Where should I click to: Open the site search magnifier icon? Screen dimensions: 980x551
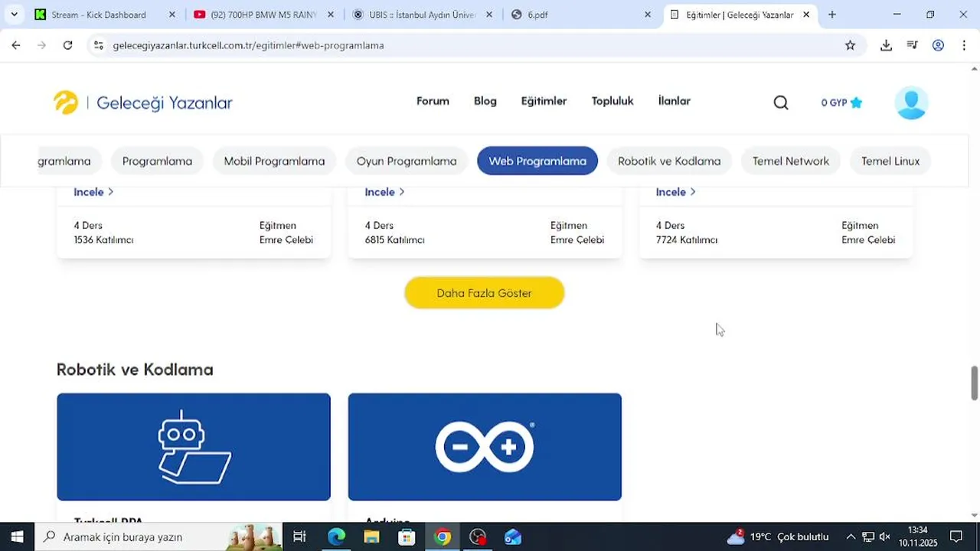[x=781, y=103]
